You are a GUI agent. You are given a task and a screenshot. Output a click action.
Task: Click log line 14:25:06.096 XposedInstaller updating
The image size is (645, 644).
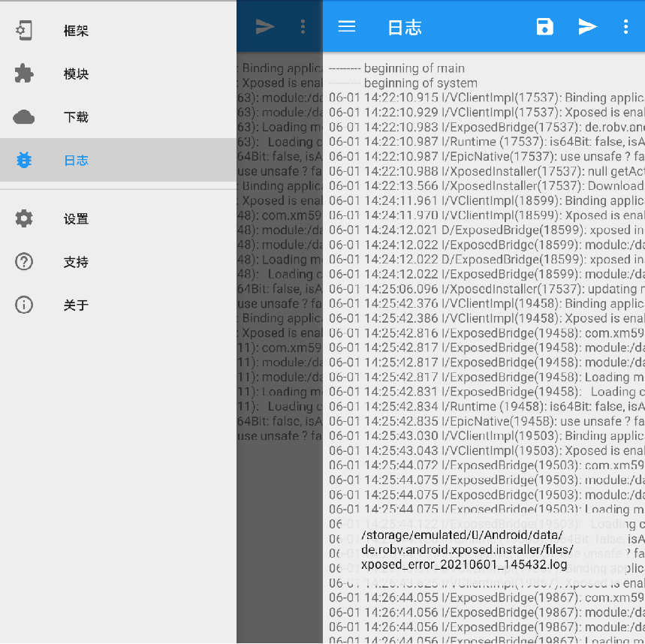[x=487, y=289]
